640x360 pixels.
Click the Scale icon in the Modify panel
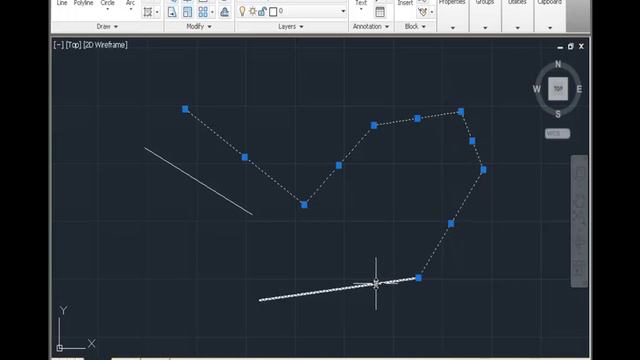click(187, 12)
